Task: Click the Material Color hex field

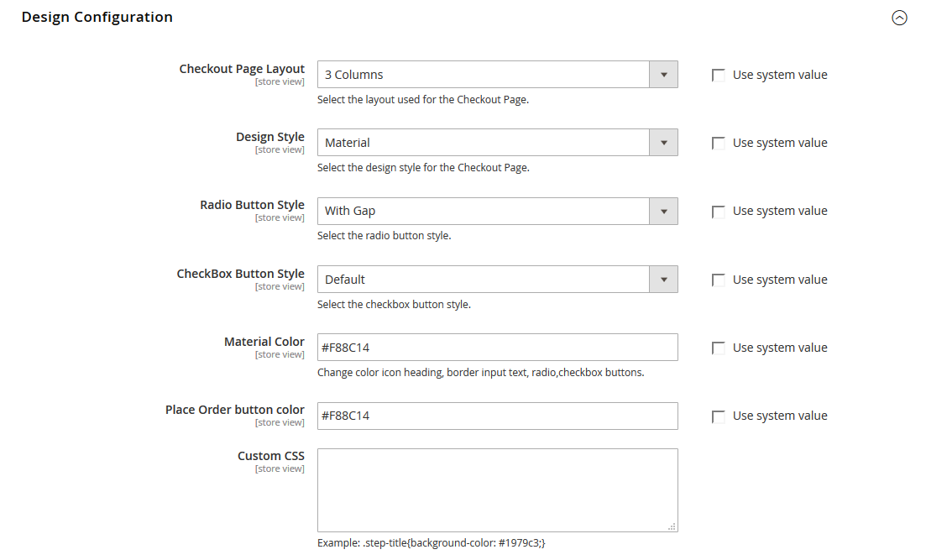Action: 497,348
